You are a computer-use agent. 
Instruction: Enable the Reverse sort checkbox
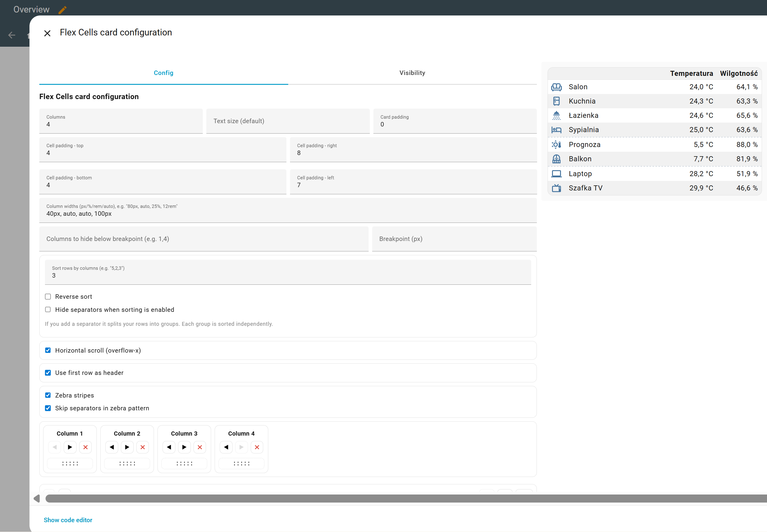pos(48,297)
